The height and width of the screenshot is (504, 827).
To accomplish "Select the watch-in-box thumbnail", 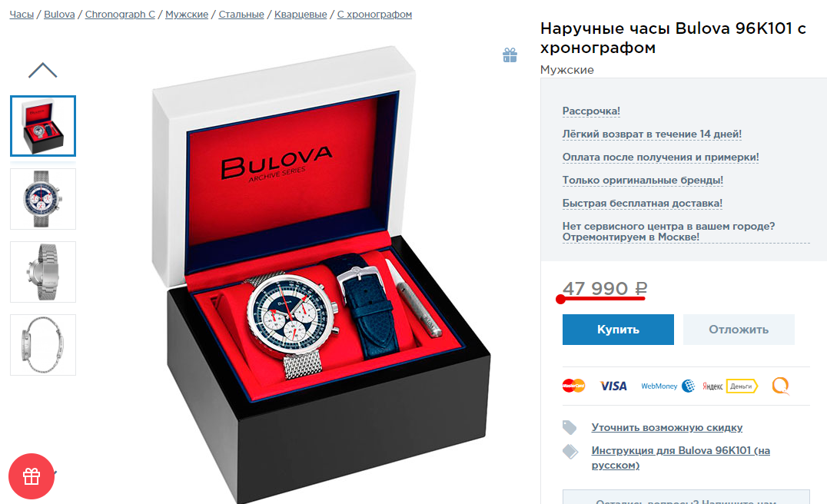I will click(43, 126).
